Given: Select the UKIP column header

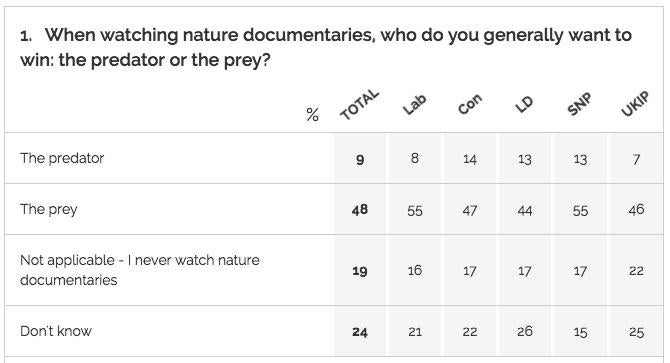Looking at the screenshot, I should click(635, 104).
